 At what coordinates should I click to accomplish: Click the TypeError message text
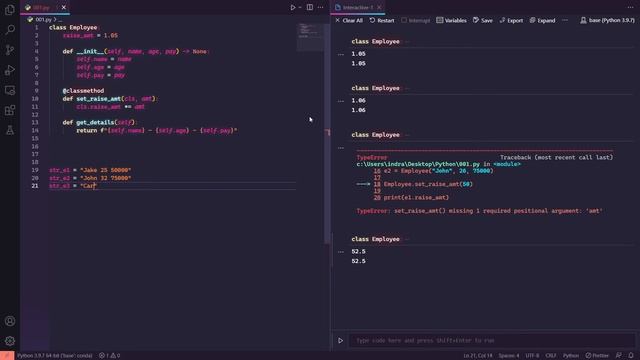(480, 211)
